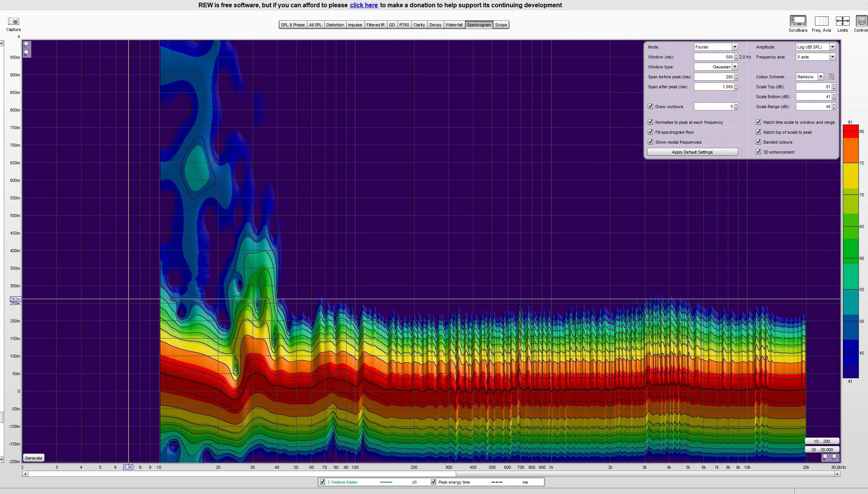The width and height of the screenshot is (868, 494).
Task: Increase the Window (ms) value with the up arrow
Action: tap(736, 55)
